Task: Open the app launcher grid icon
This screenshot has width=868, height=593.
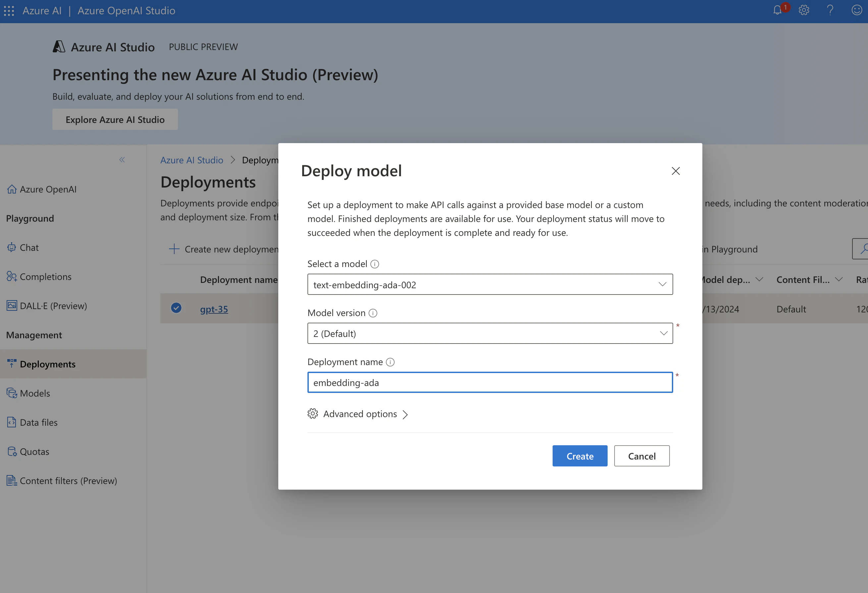Action: (9, 11)
